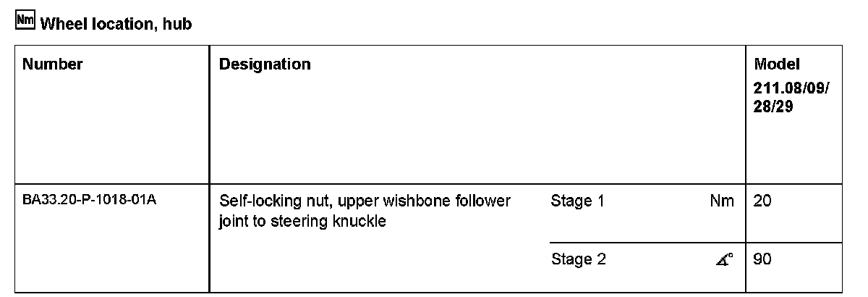Click the Stage 2 angle value 90
This screenshot has height=297, width=868.
[x=762, y=259]
